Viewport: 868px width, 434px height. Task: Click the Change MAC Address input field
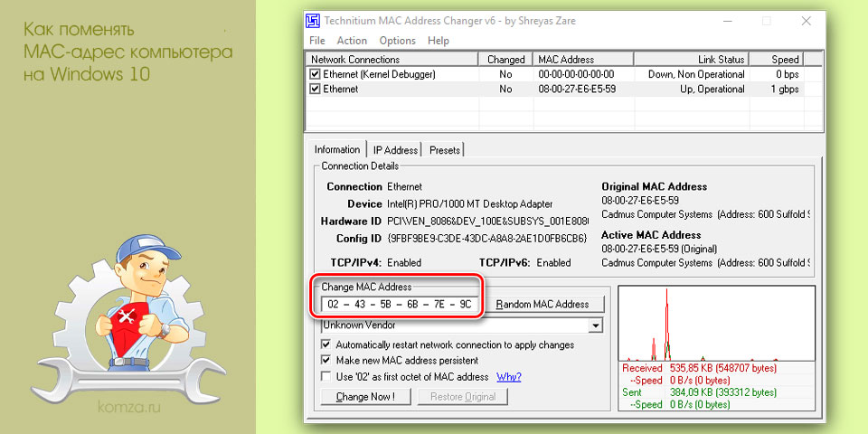pos(399,304)
